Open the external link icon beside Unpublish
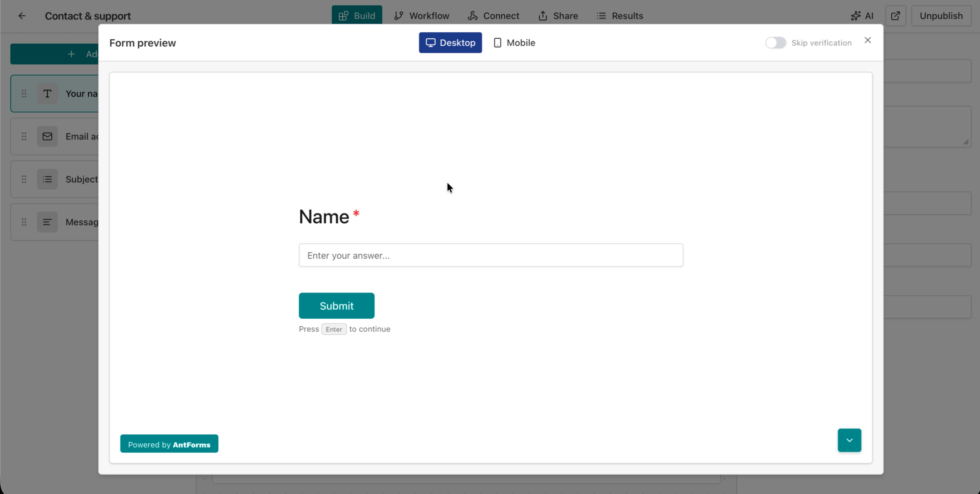Screen dimensions: 980x494 pyautogui.click(x=896, y=16)
